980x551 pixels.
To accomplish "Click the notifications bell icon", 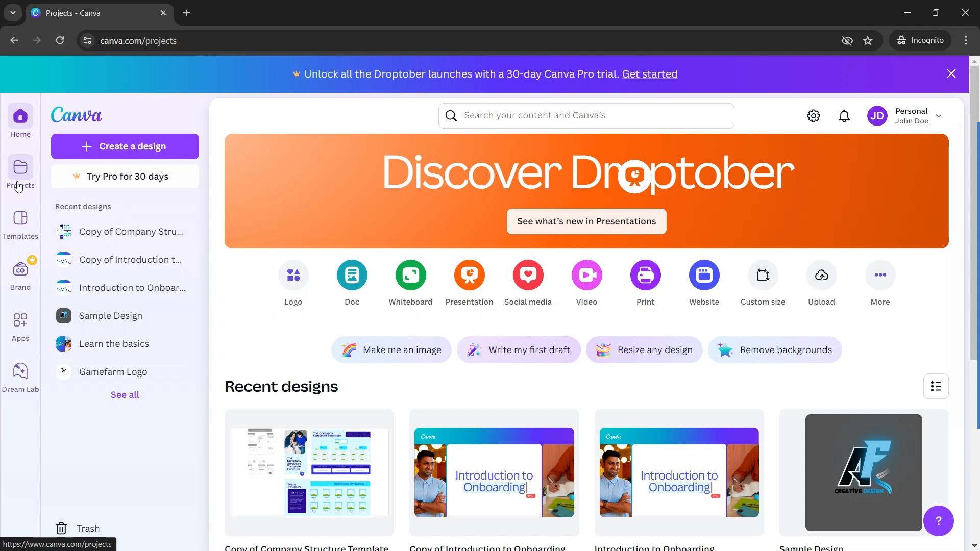I will point(845,116).
